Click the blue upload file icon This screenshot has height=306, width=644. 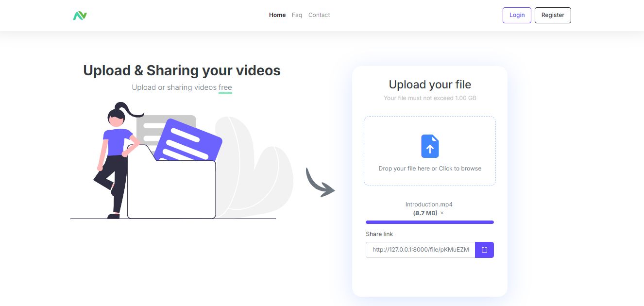coord(430,146)
